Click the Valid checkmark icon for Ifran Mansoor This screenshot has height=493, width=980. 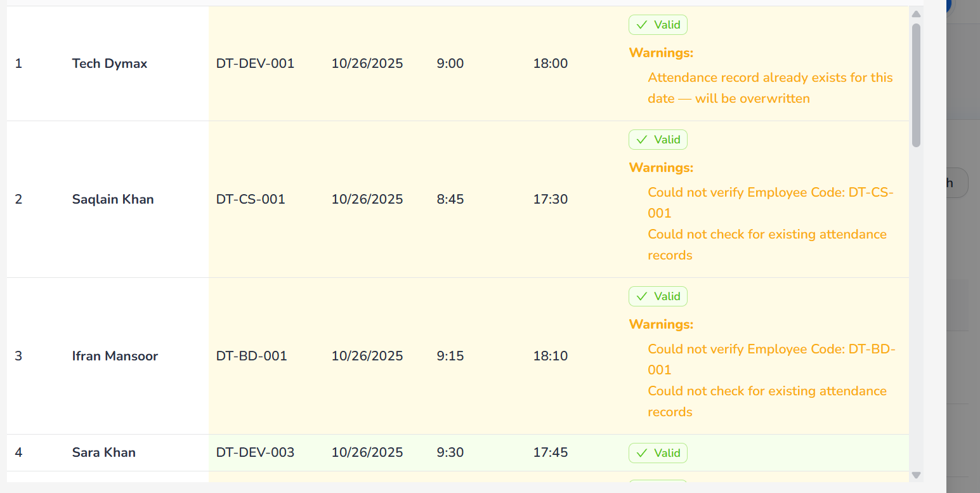642,296
